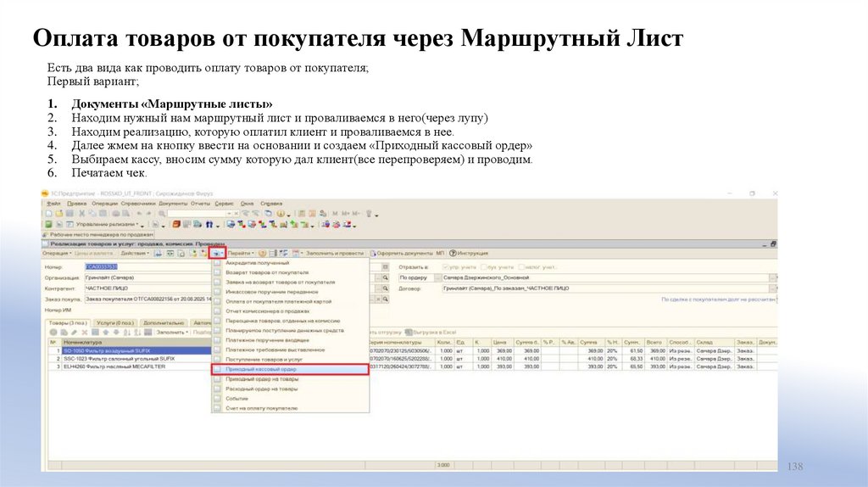Open the Документы menu
This screenshot has height=487, width=868.
[173, 204]
